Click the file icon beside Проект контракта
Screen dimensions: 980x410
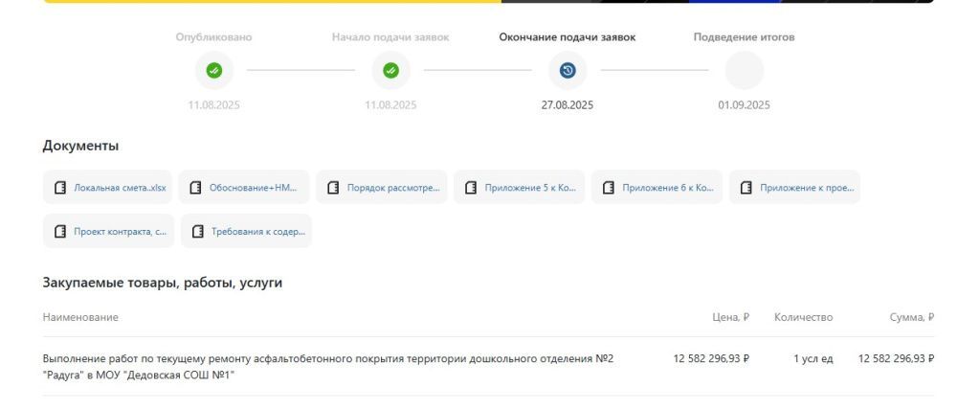coord(60,231)
